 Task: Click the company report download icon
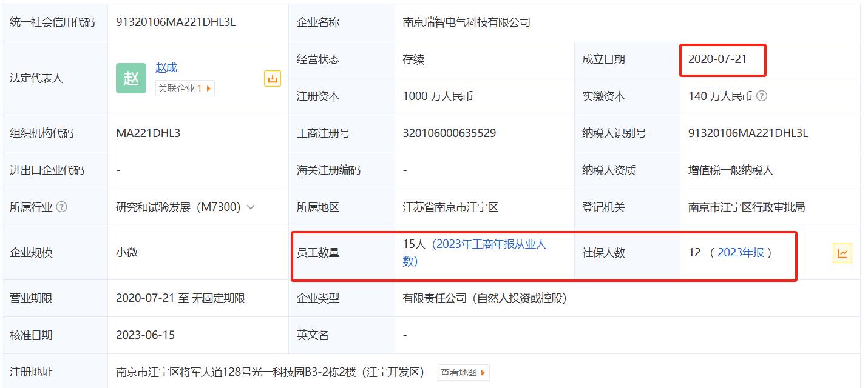(x=273, y=78)
